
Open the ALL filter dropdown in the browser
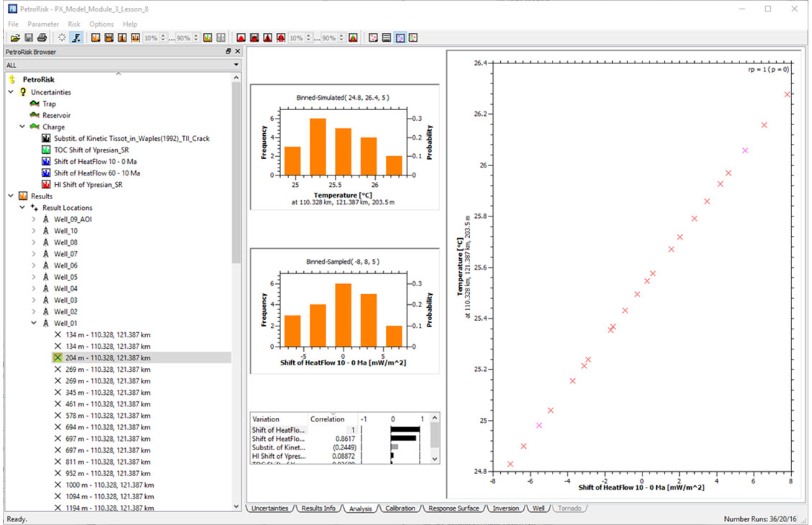235,64
